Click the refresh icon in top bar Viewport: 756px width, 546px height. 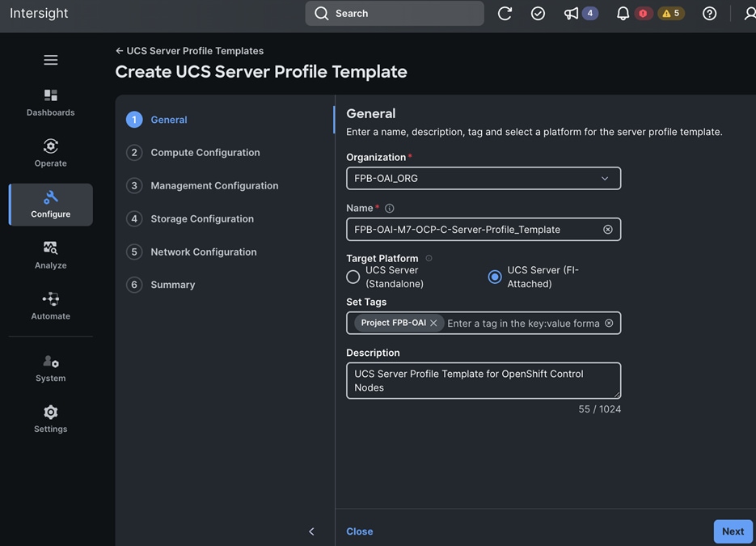[505, 13]
